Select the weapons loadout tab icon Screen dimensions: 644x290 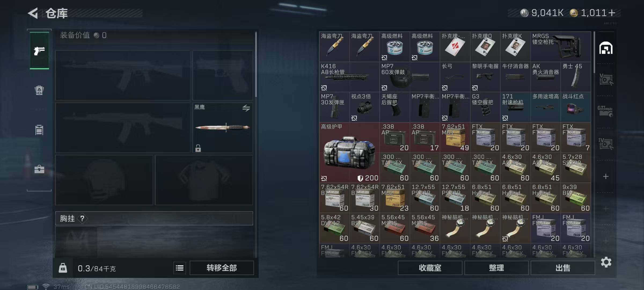pos(39,50)
